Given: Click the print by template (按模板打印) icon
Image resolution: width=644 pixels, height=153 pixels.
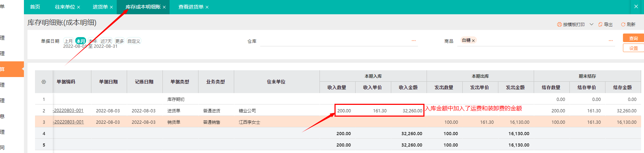Looking at the screenshot, I should pyautogui.click(x=559, y=25).
